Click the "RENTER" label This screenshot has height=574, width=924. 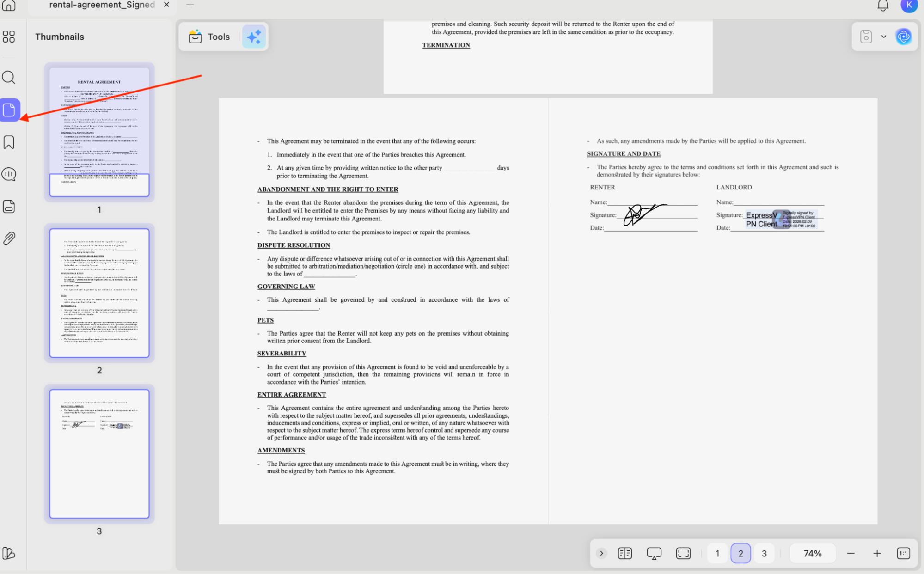pos(602,187)
